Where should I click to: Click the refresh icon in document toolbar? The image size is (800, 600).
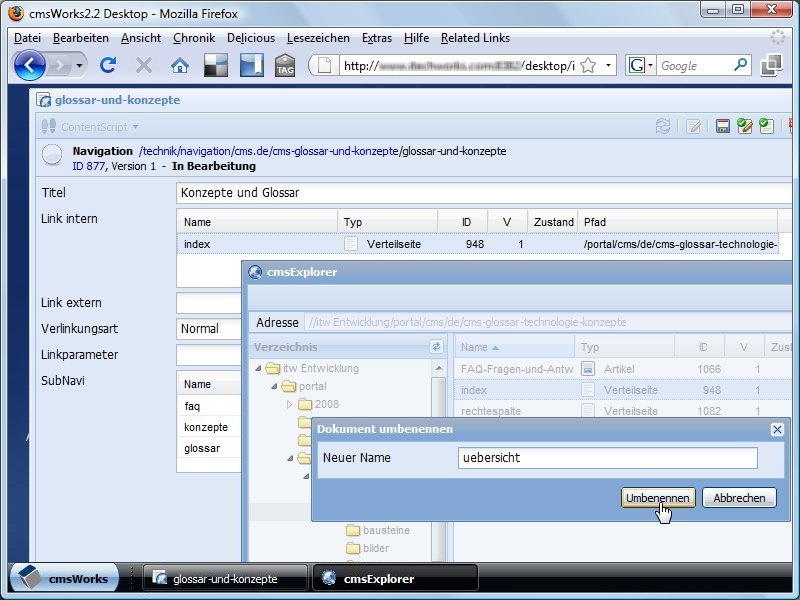[x=663, y=126]
